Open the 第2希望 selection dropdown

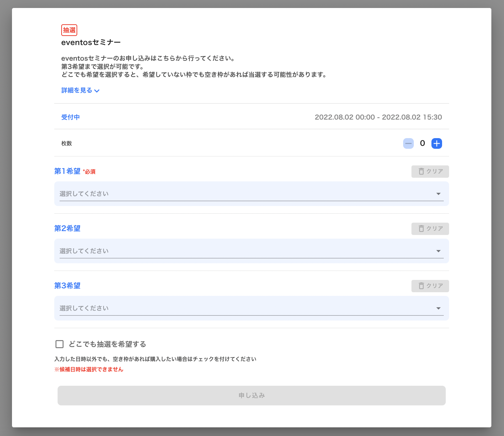(252, 251)
